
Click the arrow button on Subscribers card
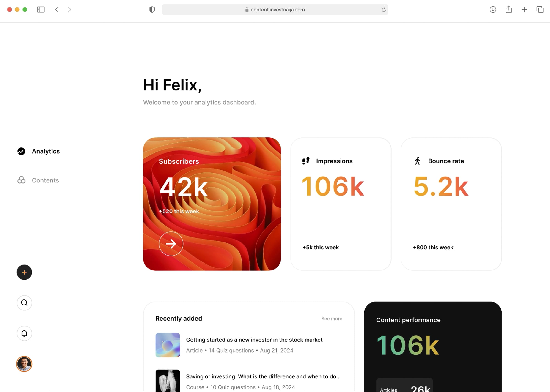coord(171,244)
